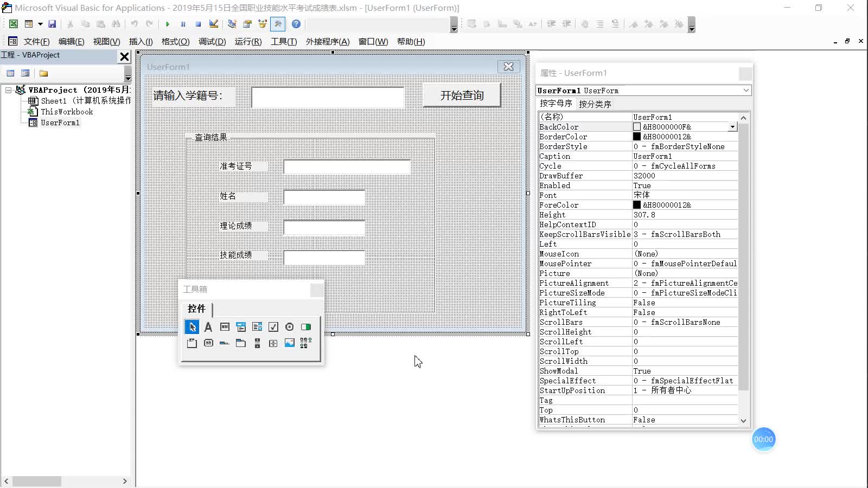Image resolution: width=868 pixels, height=488 pixels.
Task: Click the Insert UserForm toolbar icon
Action: click(29, 24)
